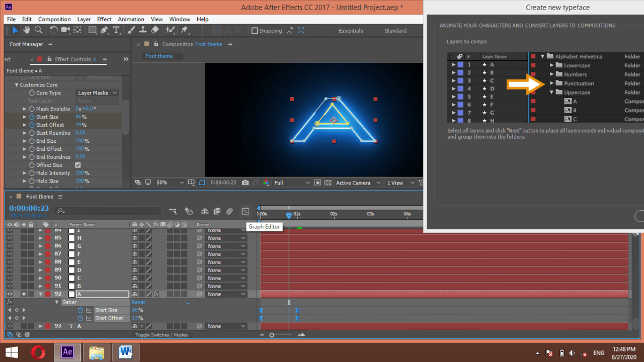This screenshot has height=362, width=644.
Task: Open the Active Camera view dropdown
Action: [357, 183]
